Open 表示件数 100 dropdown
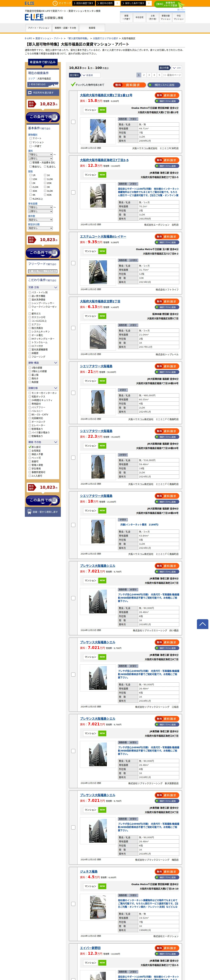Screen dimensions: 210x980 [176, 68]
